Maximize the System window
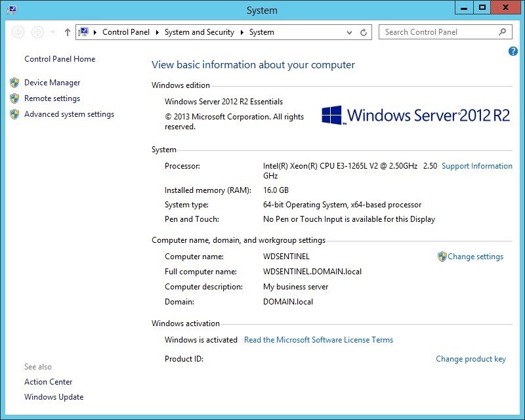This screenshot has height=420, width=525. (x=482, y=8)
